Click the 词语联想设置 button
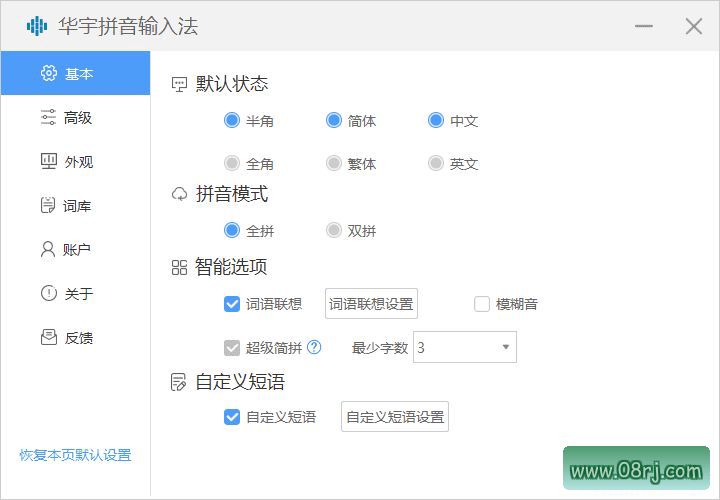Screen dimensions: 720x500 click(x=371, y=304)
